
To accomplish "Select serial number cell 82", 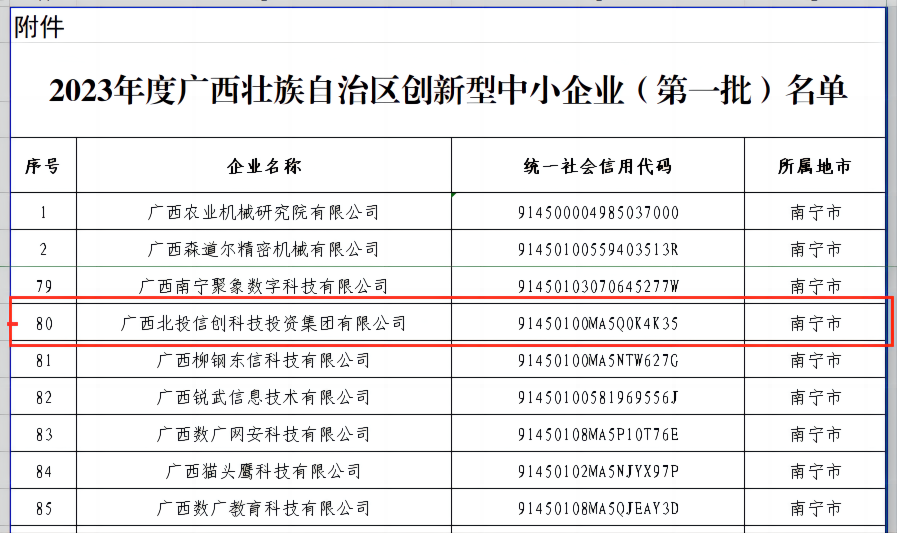I will click(43, 397).
